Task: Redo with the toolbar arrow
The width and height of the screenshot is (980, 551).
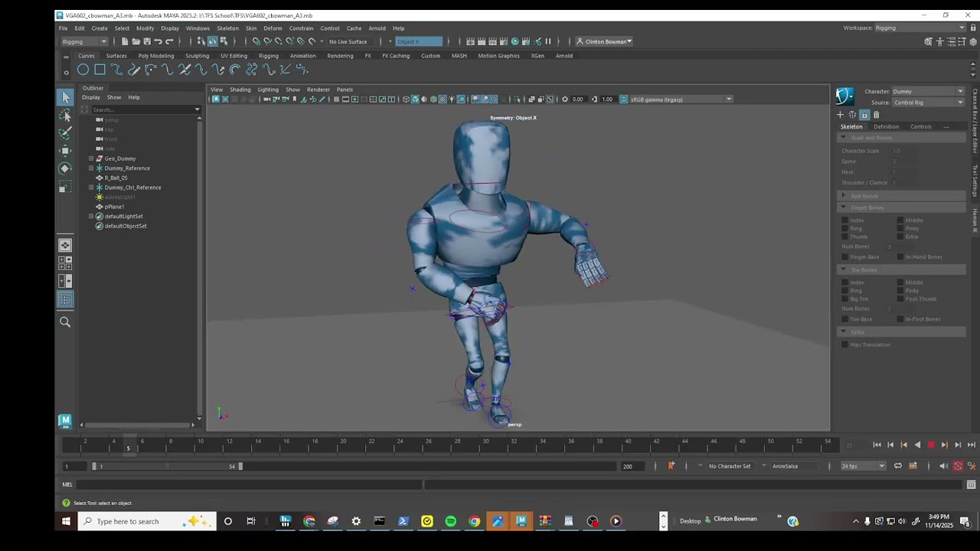Action: click(x=169, y=41)
